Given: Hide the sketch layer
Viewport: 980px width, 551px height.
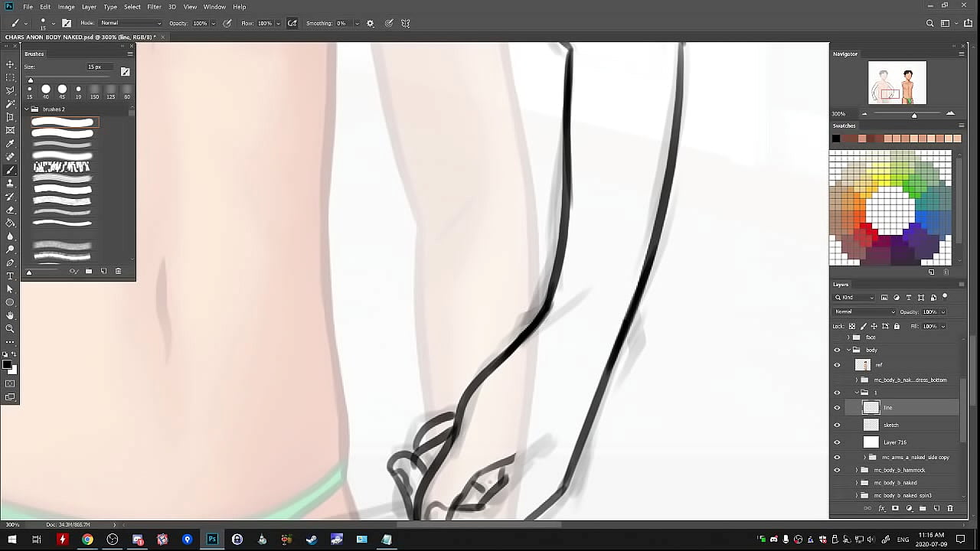Looking at the screenshot, I should [837, 425].
